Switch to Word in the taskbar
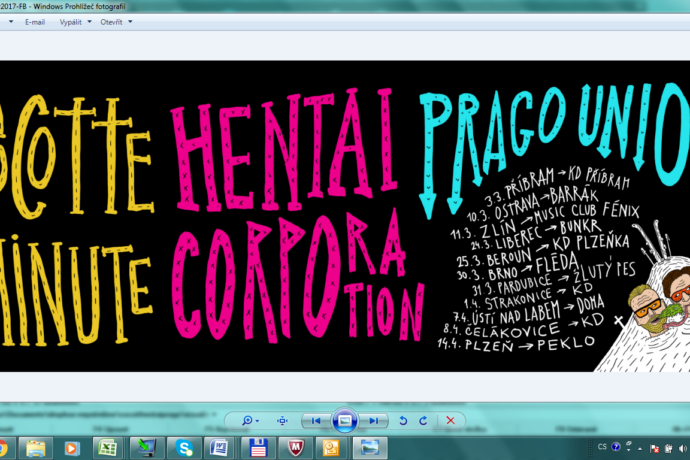Viewport: 690px width, 460px height. 220,449
